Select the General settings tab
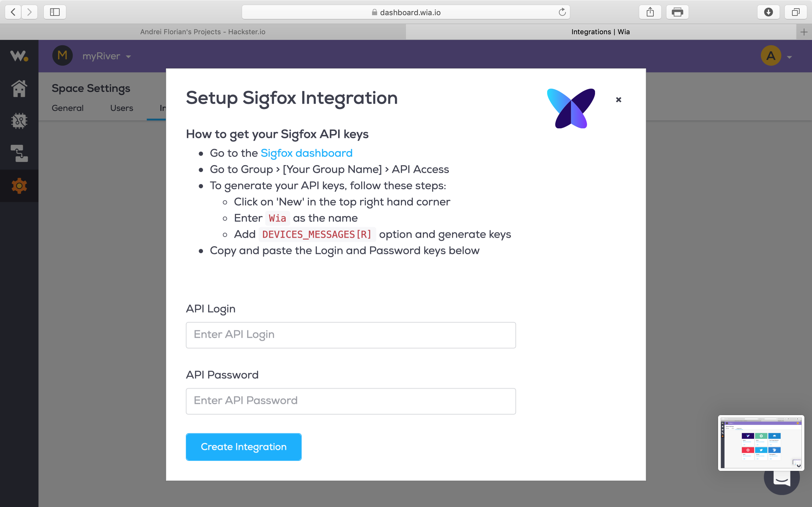The width and height of the screenshot is (812, 507). click(x=68, y=108)
